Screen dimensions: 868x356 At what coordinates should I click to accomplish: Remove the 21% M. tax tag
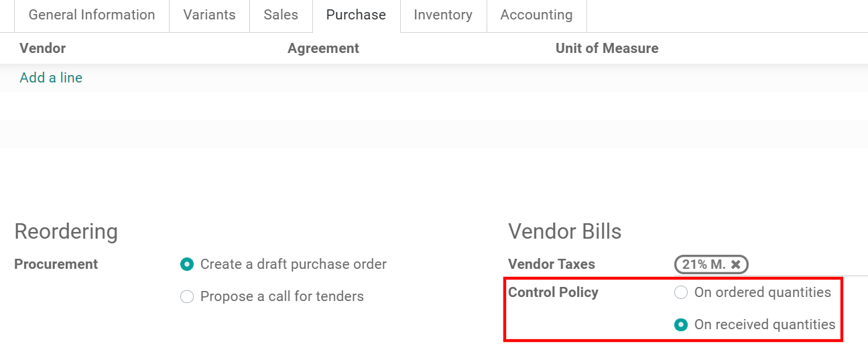(x=735, y=265)
